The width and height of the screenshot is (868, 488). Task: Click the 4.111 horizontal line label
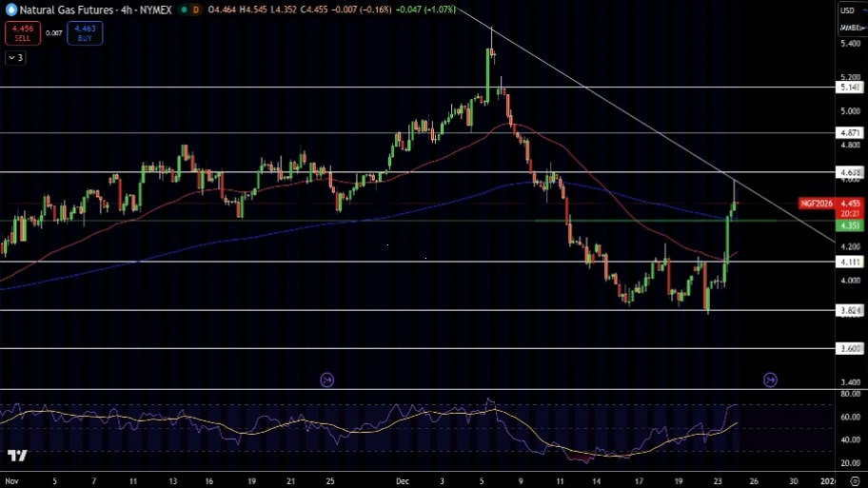tap(849, 261)
